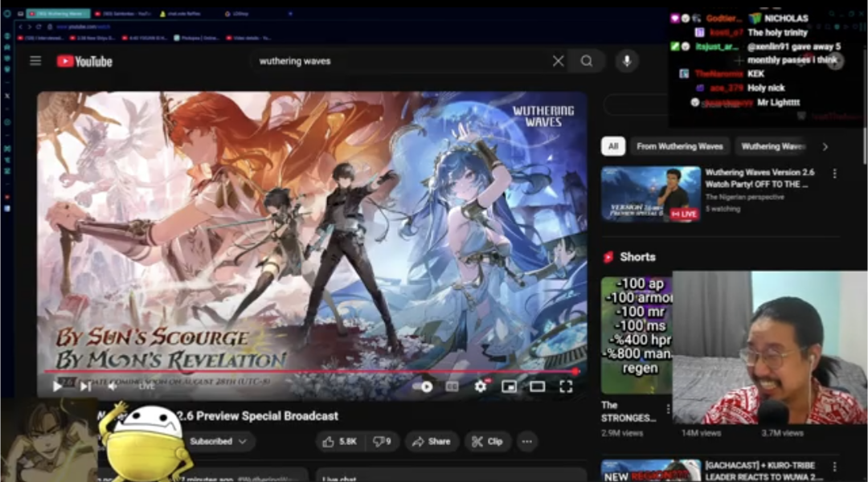Switch to the browser tab with yellow icon
Image resolution: width=868 pixels, height=482 pixels.
tap(182, 14)
